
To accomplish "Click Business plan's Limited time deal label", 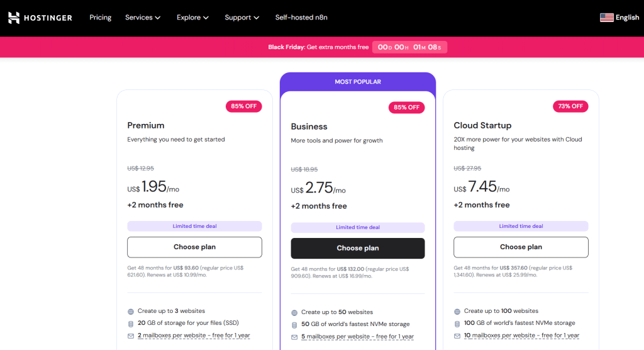I will 358,227.
